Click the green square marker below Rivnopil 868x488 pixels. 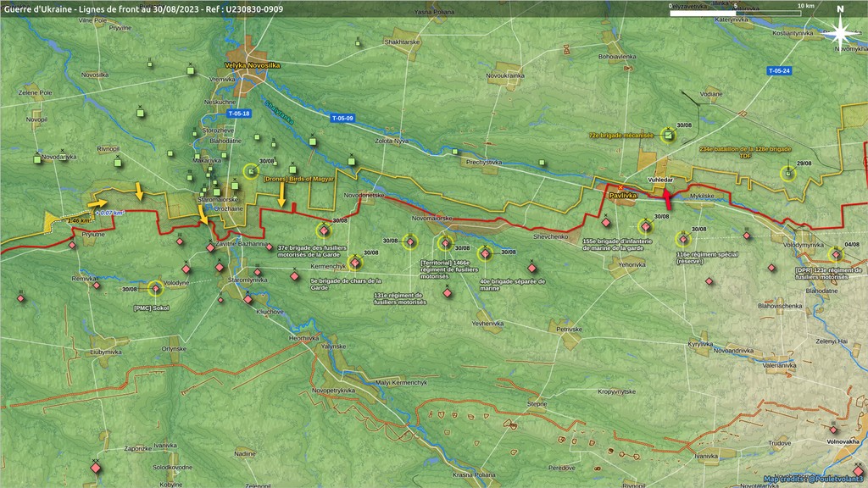point(117,162)
